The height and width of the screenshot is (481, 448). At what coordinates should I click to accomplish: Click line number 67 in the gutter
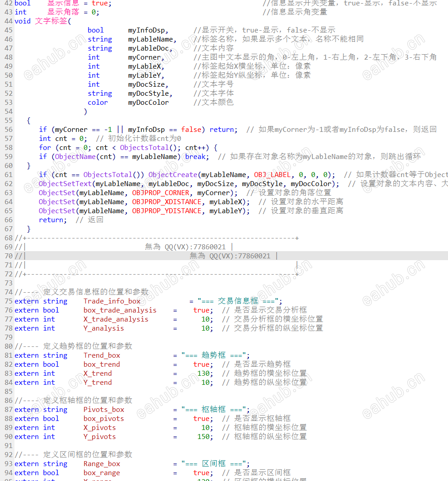(x=9, y=229)
